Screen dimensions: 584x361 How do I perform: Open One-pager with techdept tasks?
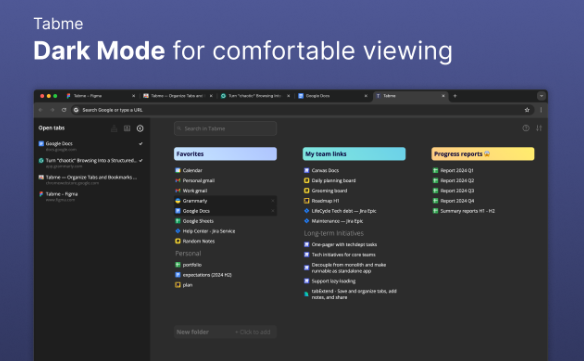pyautogui.click(x=344, y=244)
